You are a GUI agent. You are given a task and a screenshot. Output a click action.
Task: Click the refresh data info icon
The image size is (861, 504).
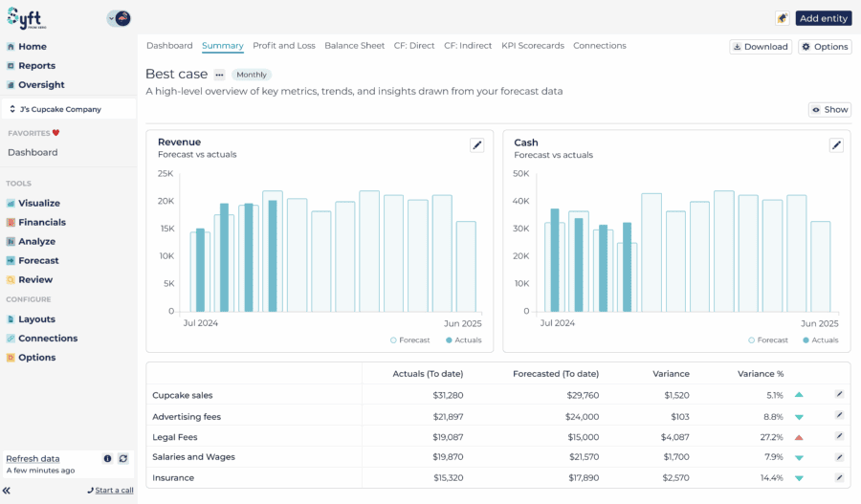coord(108,459)
